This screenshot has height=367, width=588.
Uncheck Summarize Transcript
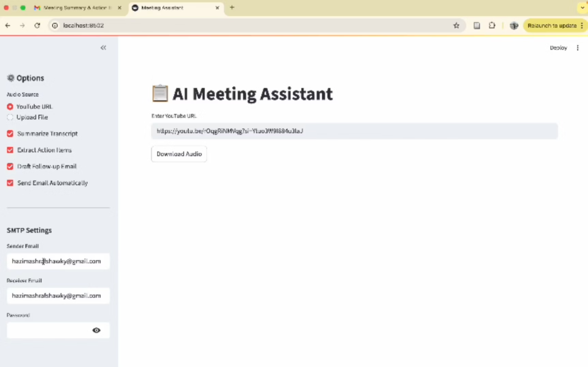[x=10, y=133]
